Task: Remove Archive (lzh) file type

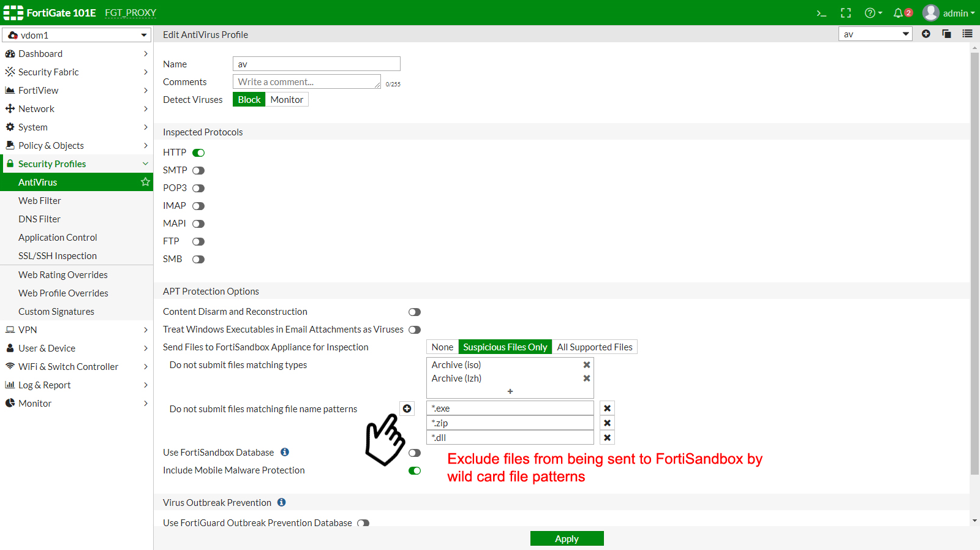Action: (587, 378)
